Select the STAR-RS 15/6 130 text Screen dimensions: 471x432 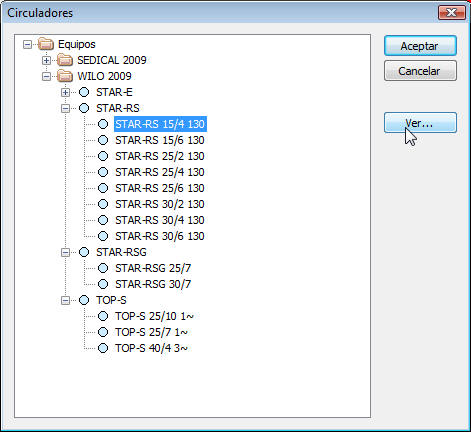coord(160,140)
